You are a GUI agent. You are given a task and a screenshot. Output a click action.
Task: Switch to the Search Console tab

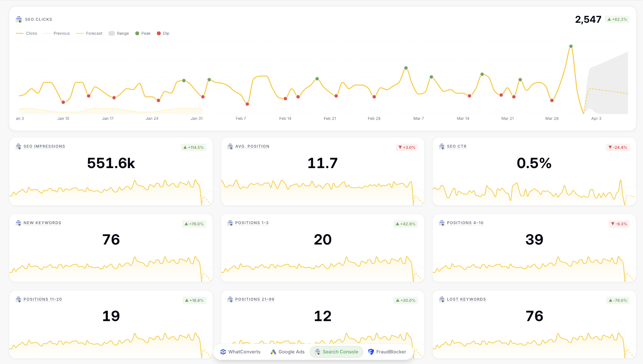click(x=336, y=352)
